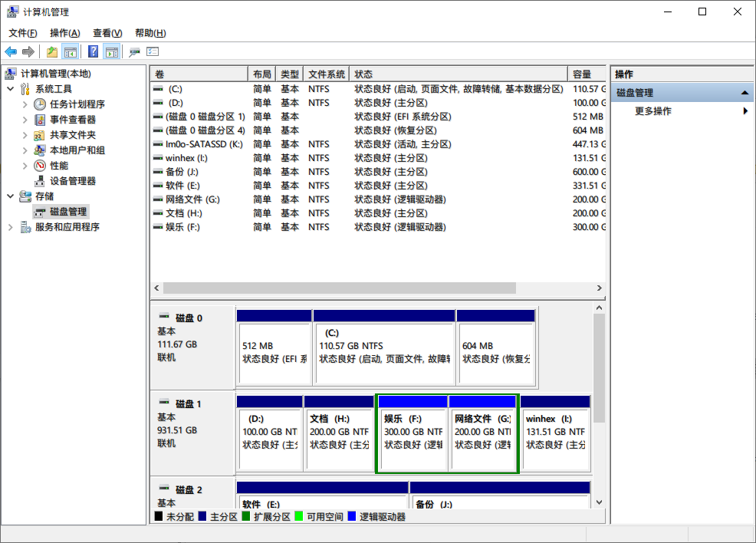Click the 磁盘 0 disk icon
This screenshot has height=543, width=756.
click(164, 317)
